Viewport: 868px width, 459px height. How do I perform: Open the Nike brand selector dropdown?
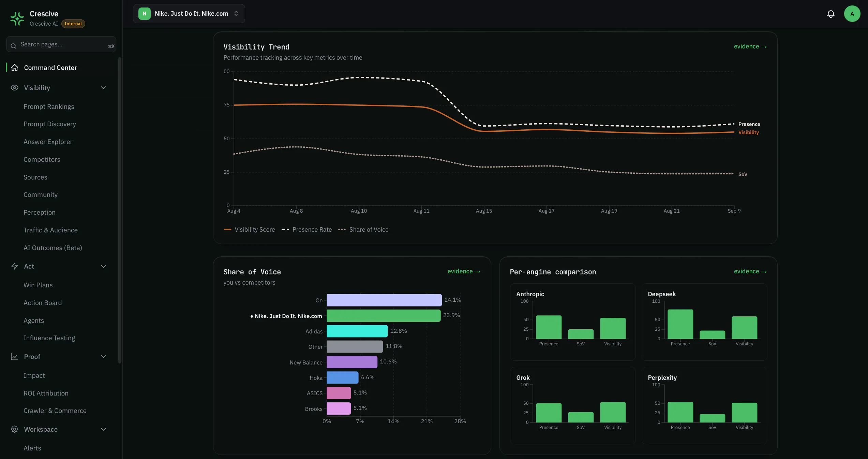point(189,14)
